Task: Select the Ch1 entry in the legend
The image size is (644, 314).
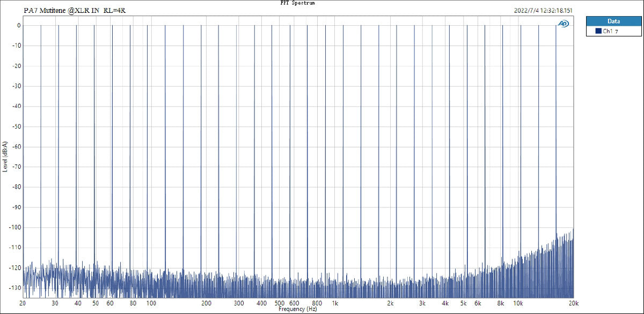Action: pos(610,32)
